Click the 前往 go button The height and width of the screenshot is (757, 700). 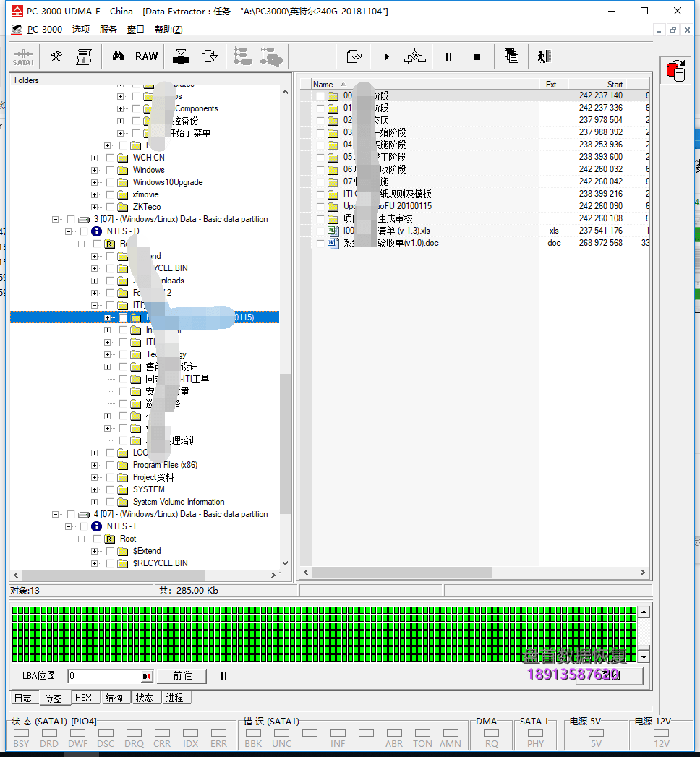pyautogui.click(x=182, y=676)
